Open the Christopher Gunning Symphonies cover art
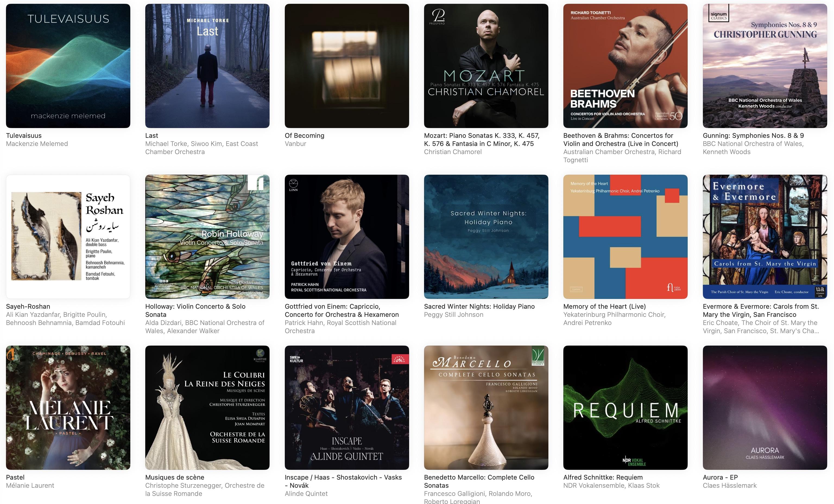 (764, 66)
